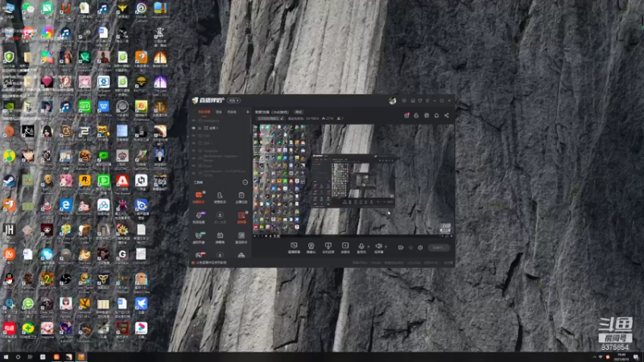
Task: Open the settings gear beside start-live button
Action: tap(420, 248)
